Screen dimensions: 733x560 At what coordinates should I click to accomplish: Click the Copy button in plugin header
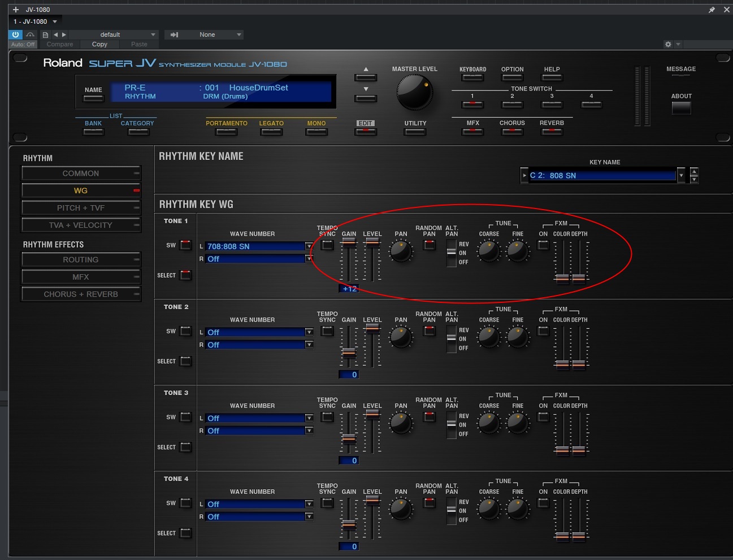coord(99,44)
